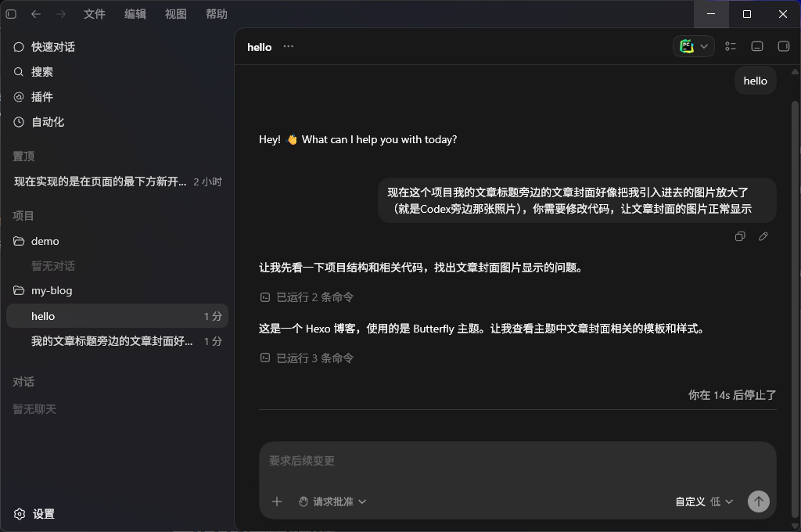The height and width of the screenshot is (532, 801).
Task: Click the reply 'What can I help you with today?'
Action: (379, 139)
